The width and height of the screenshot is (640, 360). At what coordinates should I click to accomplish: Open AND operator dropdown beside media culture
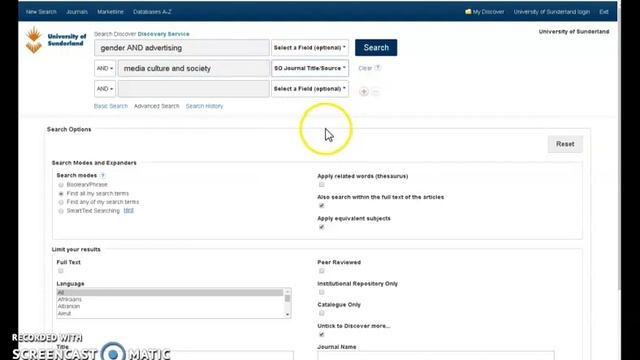click(x=105, y=68)
